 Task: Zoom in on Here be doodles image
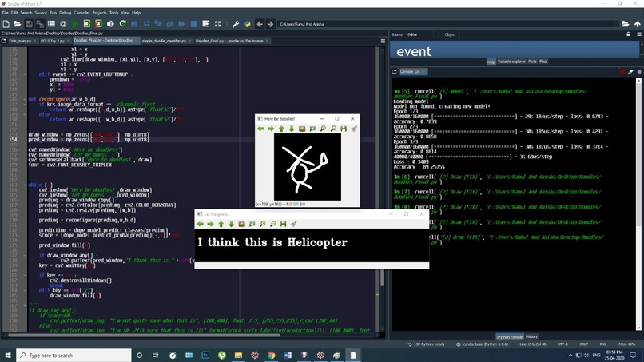point(323,129)
